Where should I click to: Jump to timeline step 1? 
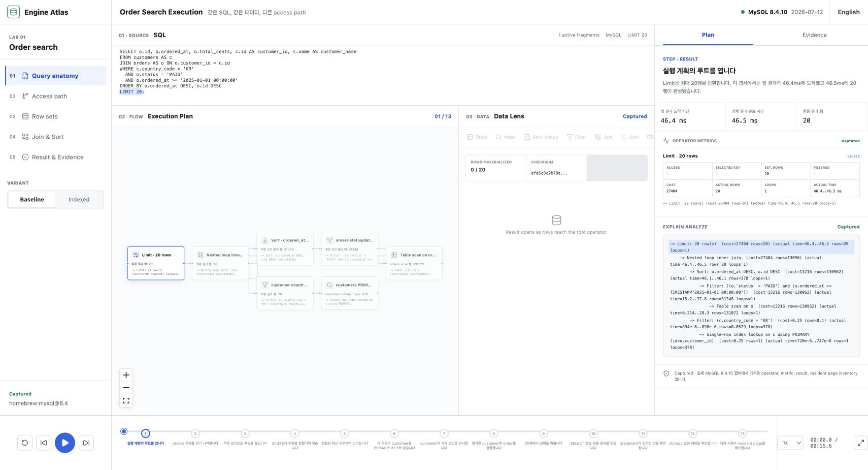(146, 433)
